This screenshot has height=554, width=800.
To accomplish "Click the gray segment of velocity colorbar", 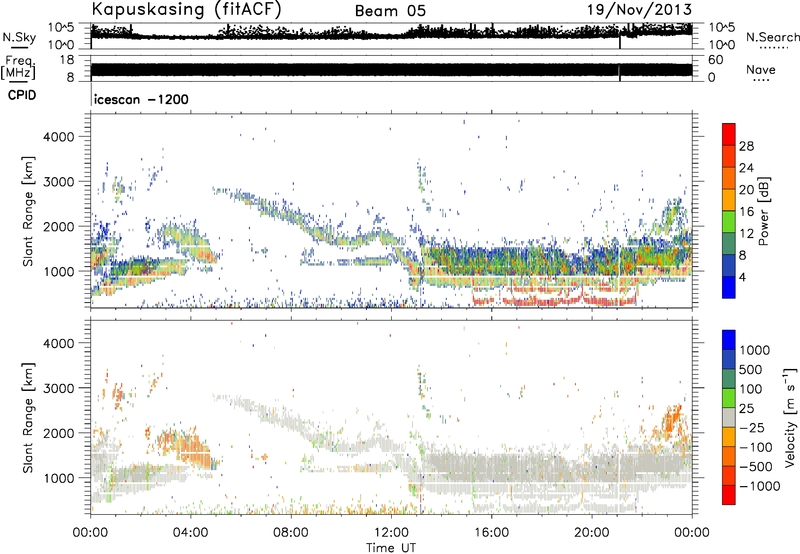I will point(729,417).
